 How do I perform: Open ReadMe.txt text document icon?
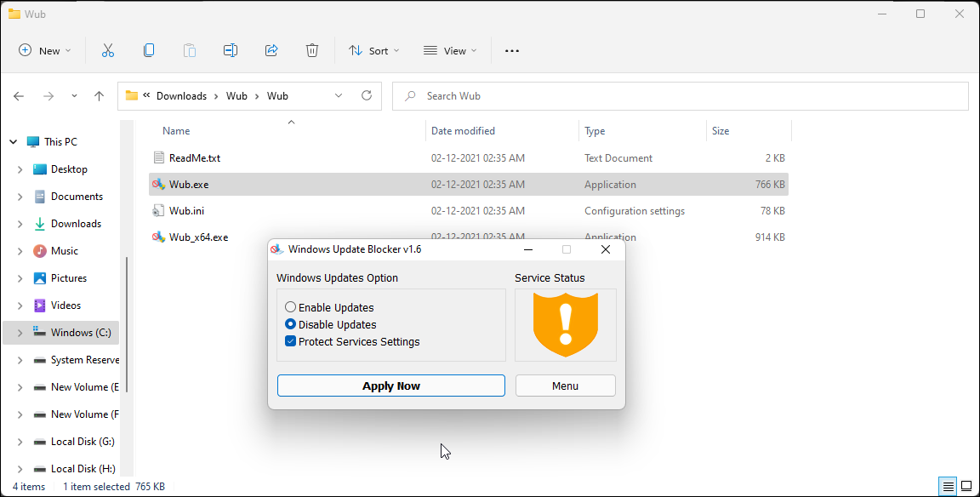(158, 157)
